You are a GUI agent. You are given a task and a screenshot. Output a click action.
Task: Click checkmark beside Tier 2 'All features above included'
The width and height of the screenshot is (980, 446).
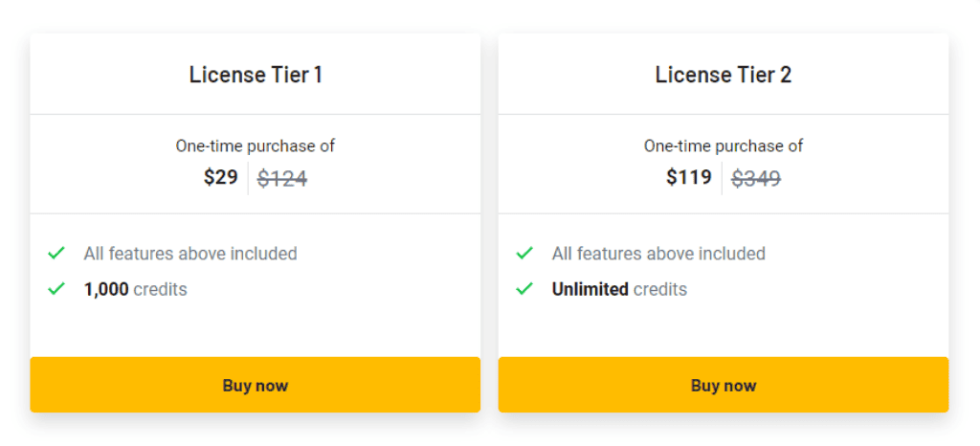(x=524, y=254)
